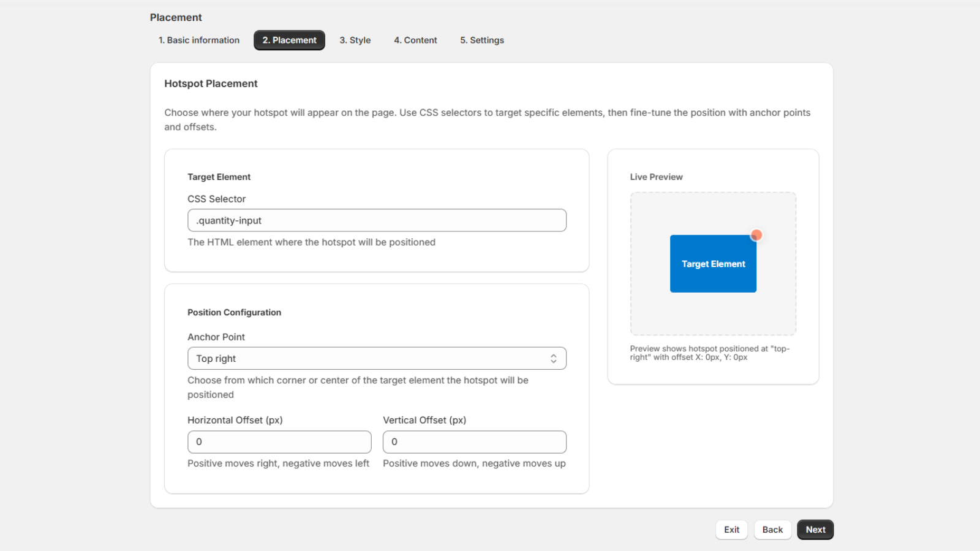Click the CSS Selector input field
Screen dimensions: 980x551
pyautogui.click(x=377, y=220)
